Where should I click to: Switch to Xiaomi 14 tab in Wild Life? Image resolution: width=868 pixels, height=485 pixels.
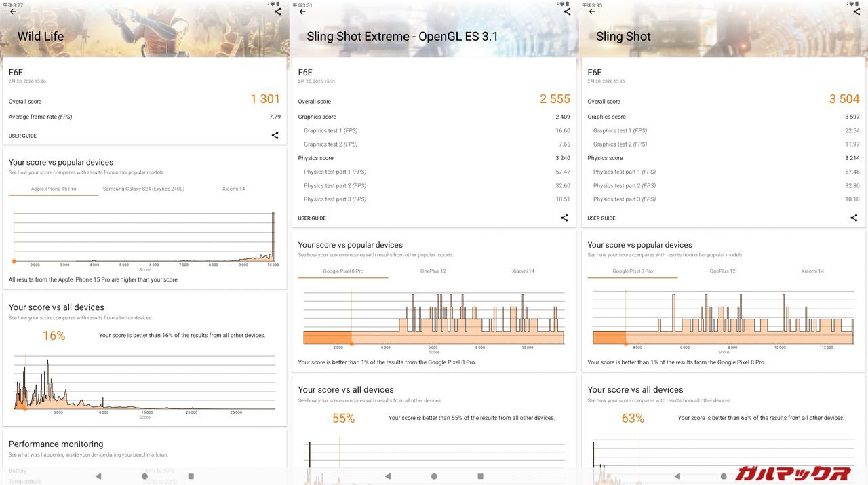pos(234,189)
